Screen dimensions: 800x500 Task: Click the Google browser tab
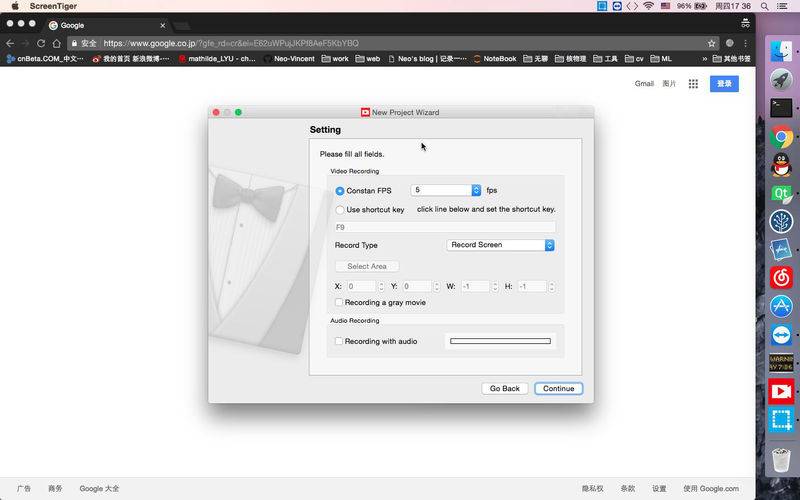[107, 25]
